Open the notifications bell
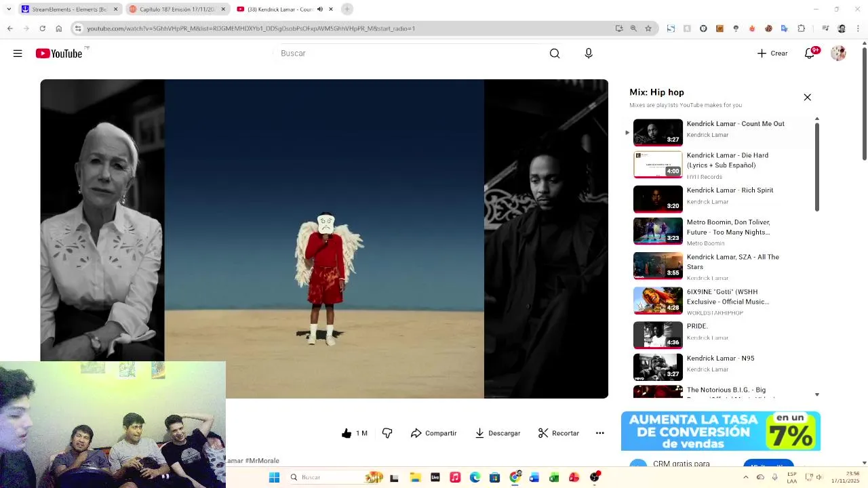Viewport: 868px width, 488px height. [810, 54]
